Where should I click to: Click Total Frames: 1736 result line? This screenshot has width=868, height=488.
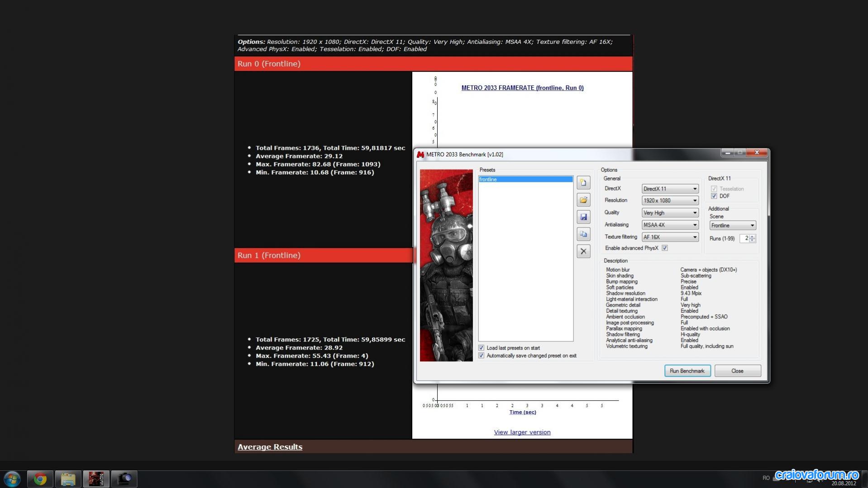[330, 148]
